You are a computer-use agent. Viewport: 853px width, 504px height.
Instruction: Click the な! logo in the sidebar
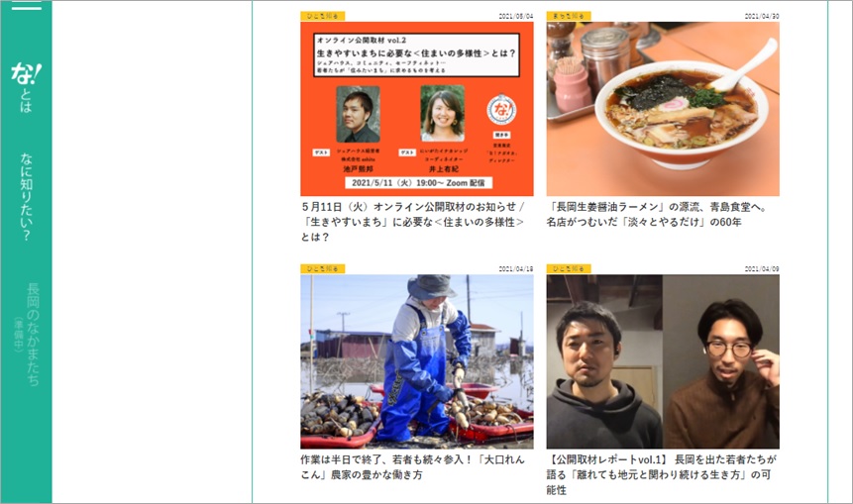click(26, 73)
